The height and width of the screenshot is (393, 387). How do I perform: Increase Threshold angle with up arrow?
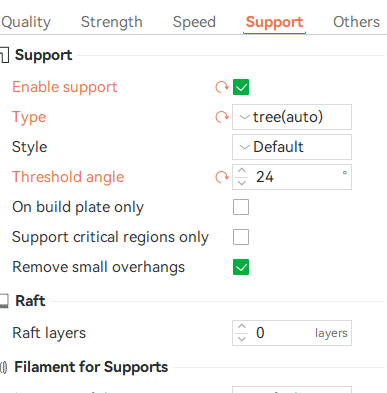point(242,171)
